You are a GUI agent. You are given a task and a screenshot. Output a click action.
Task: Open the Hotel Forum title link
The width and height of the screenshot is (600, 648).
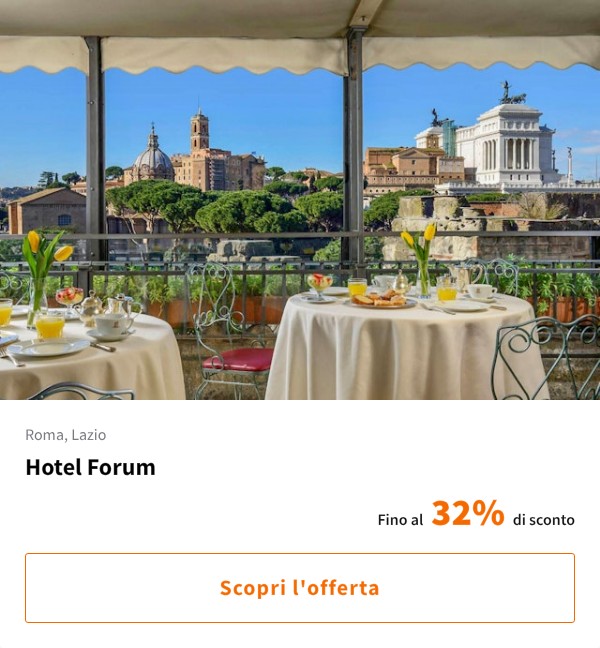click(90, 467)
